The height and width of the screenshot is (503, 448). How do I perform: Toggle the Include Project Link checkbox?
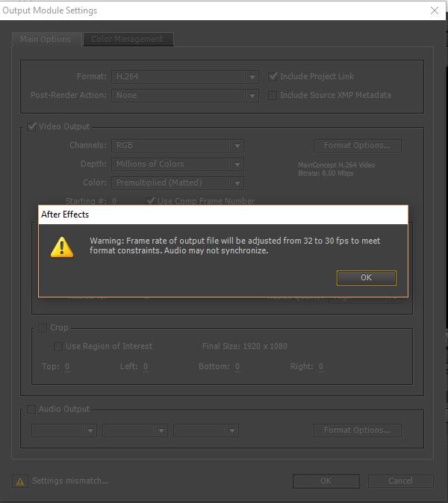coord(273,76)
